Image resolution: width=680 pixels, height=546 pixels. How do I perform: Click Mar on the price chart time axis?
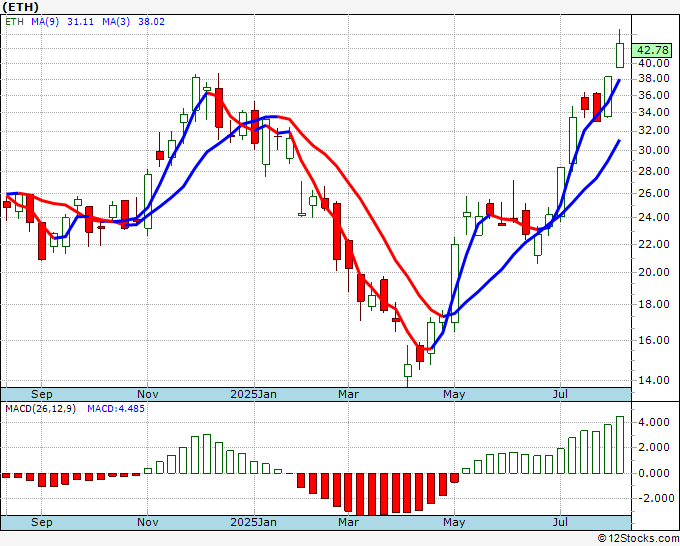pyautogui.click(x=349, y=394)
